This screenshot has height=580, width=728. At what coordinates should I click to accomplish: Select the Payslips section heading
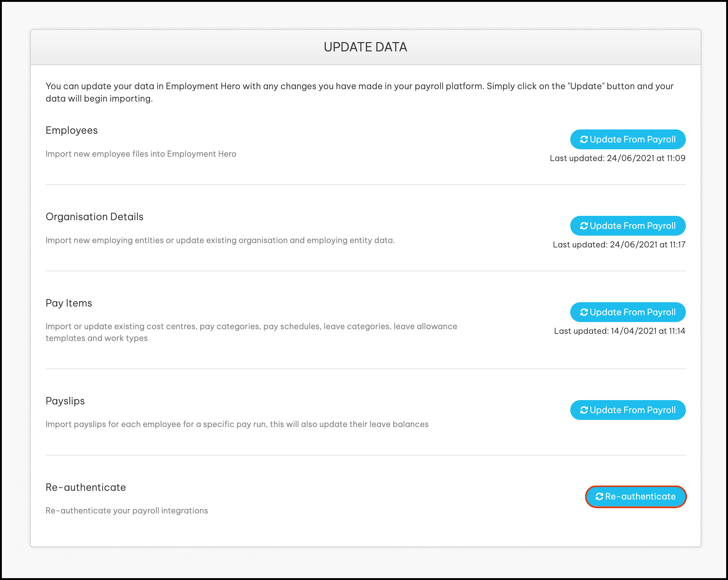click(65, 401)
